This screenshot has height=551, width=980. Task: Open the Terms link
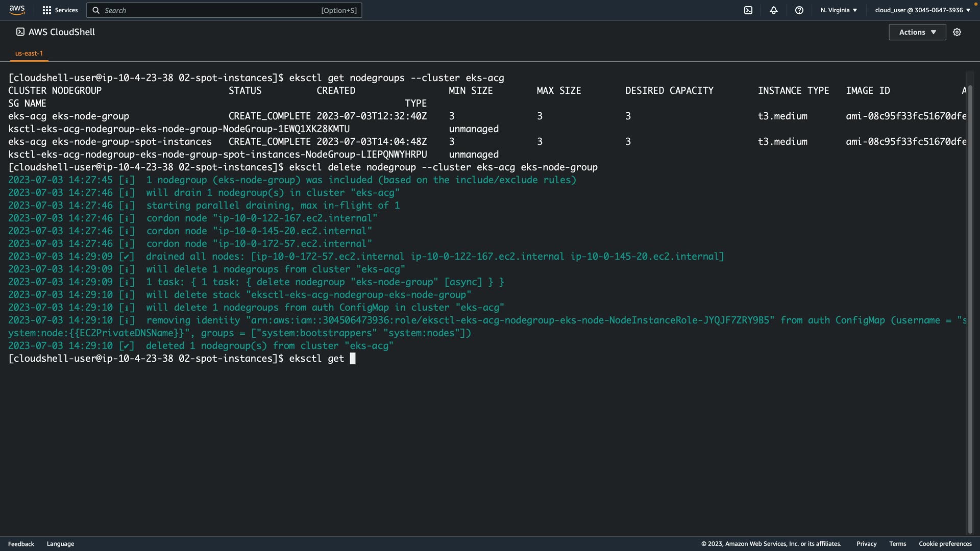pos(897,544)
